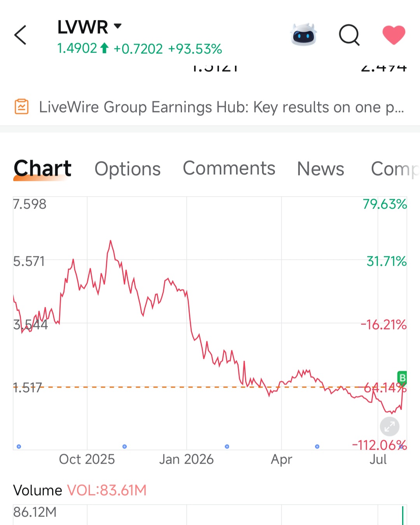
Task: Switch to the Options tab
Action: pos(128,169)
